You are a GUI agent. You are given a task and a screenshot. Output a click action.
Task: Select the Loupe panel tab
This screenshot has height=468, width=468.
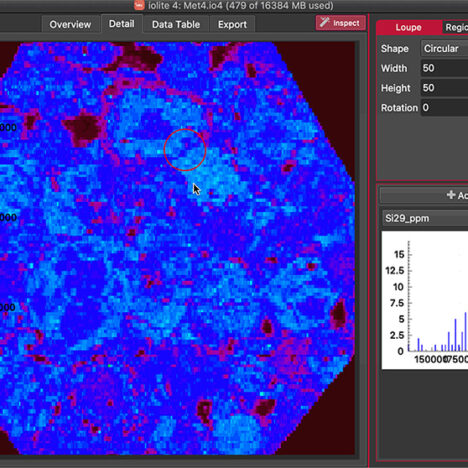coord(409,27)
